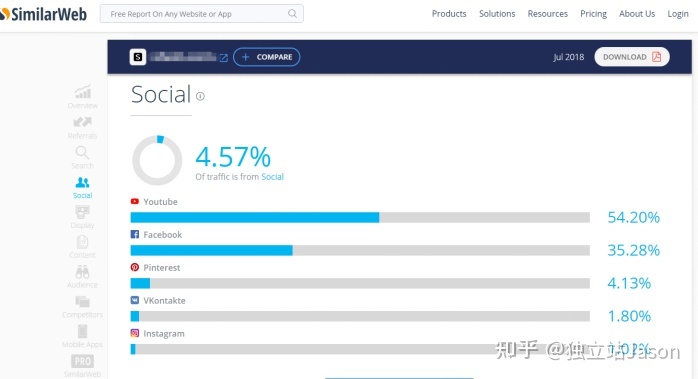The image size is (698, 379).
Task: Click the Youtube traffic share bar
Action: 360,217
